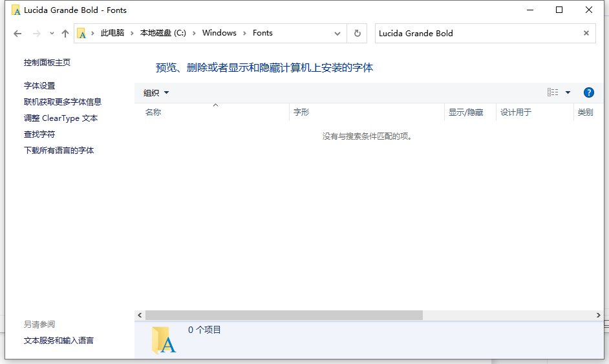The width and height of the screenshot is (609, 364).
Task: Open address bar history dropdown
Action: pyautogui.click(x=337, y=34)
